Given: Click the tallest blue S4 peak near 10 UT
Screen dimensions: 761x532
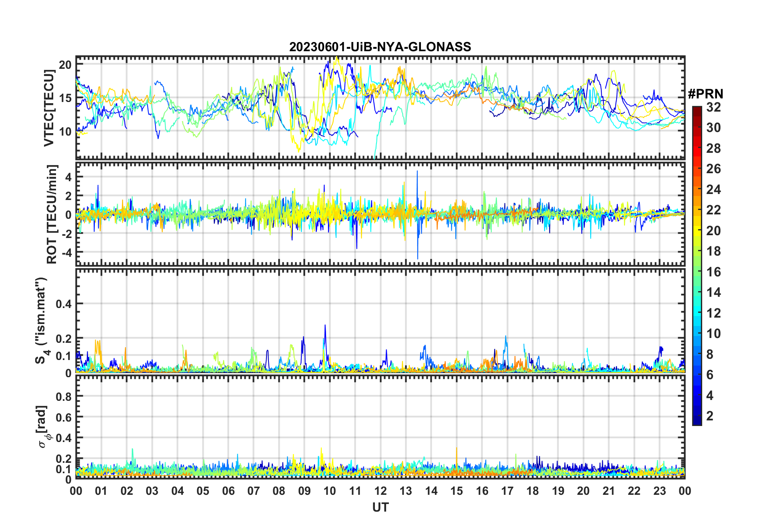Looking at the screenshot, I should pos(325,326).
